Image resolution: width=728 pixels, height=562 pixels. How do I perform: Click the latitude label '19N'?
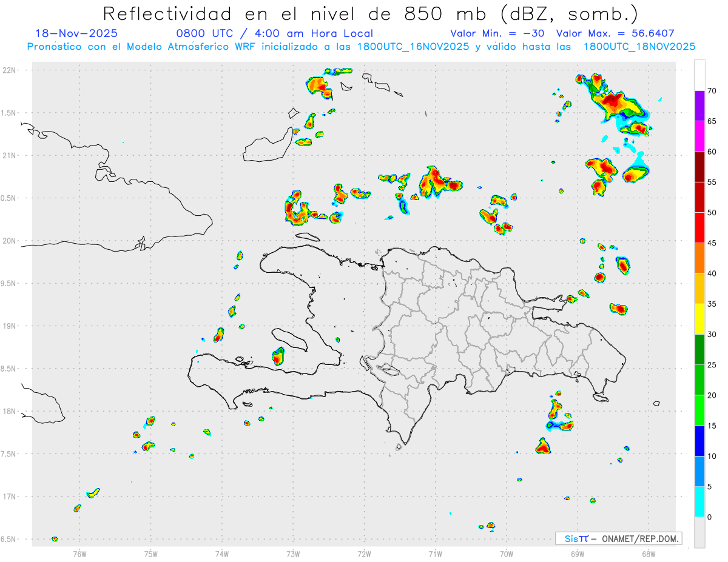(10, 326)
